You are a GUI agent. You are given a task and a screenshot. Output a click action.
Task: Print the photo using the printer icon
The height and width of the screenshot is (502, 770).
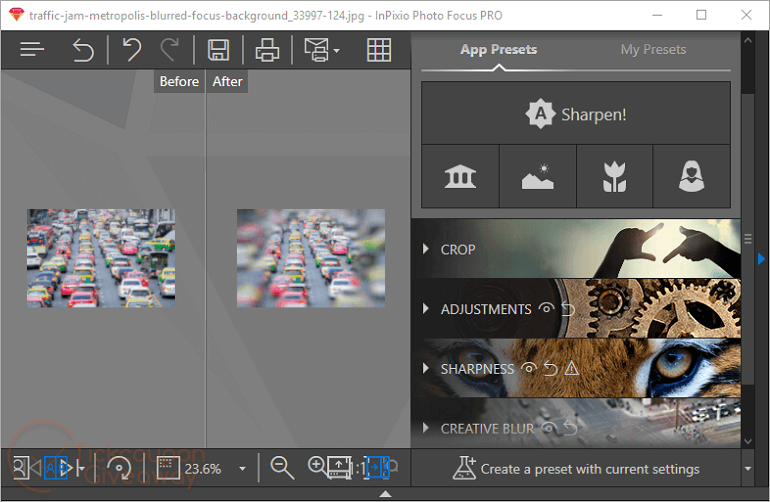point(267,50)
